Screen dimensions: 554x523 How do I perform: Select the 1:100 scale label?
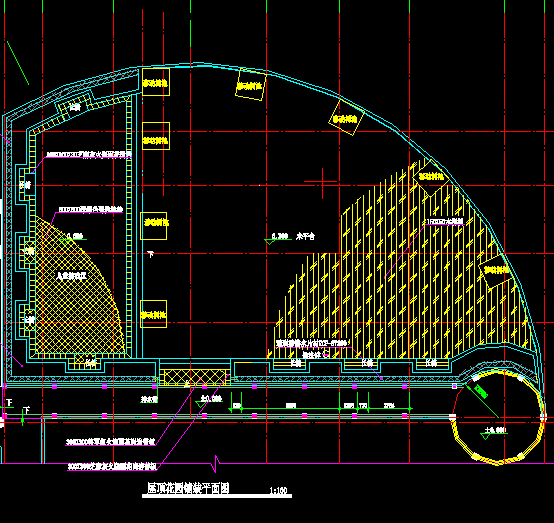278,490
